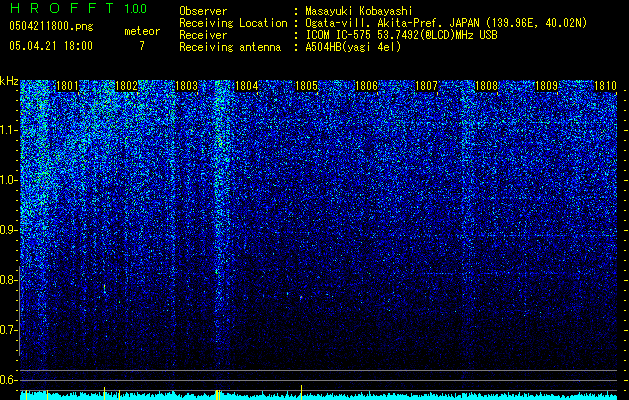Click the 1807 time label
Image resolution: width=629 pixels, height=400 pixels.
426,86
